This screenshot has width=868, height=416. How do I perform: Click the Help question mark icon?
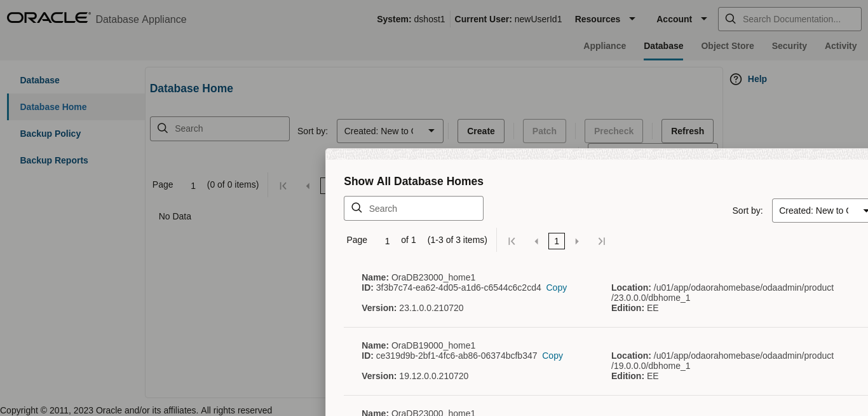click(x=736, y=79)
